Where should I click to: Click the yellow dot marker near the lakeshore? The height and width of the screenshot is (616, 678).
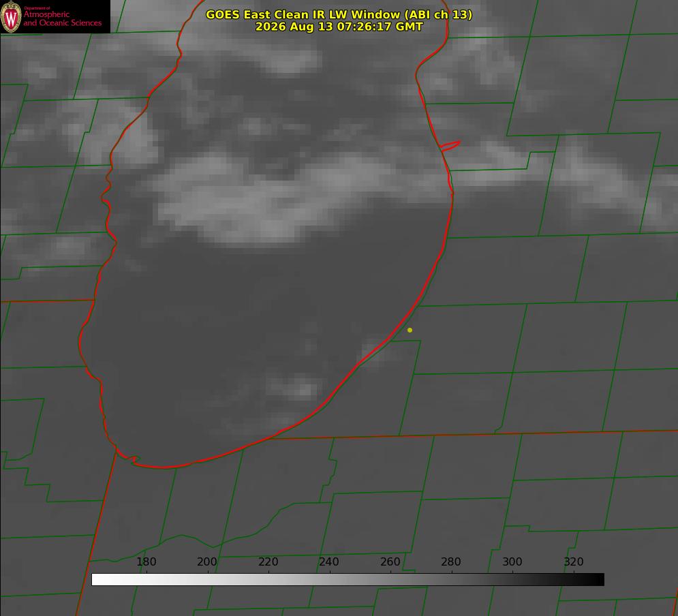pyautogui.click(x=410, y=330)
